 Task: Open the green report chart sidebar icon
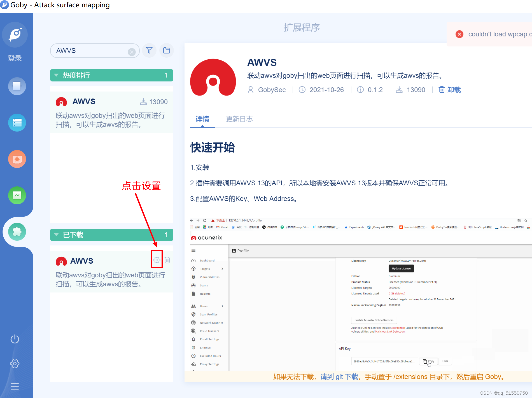pyautogui.click(x=17, y=195)
